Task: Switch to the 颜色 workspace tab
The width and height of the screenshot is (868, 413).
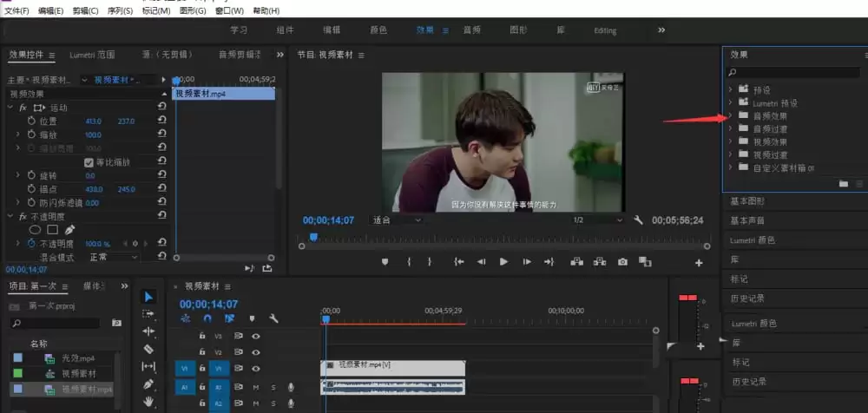Action: [378, 30]
